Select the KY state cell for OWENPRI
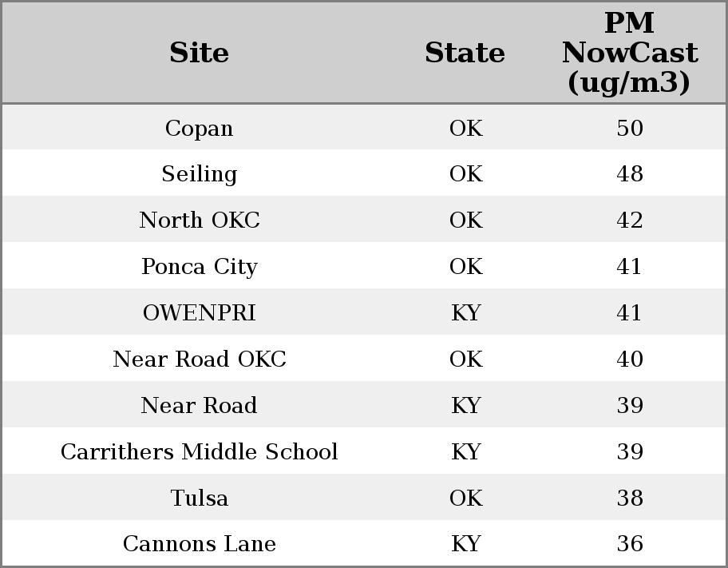 tap(465, 313)
